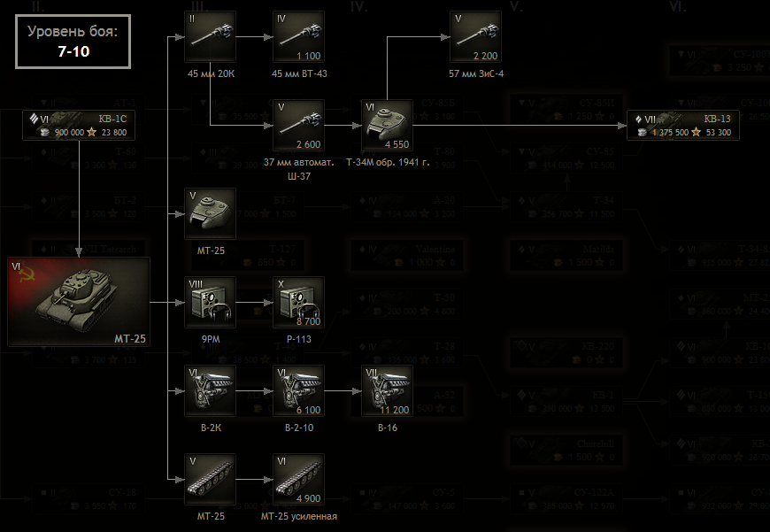Click the dimmed КВ-220 tank node

click(x=566, y=352)
